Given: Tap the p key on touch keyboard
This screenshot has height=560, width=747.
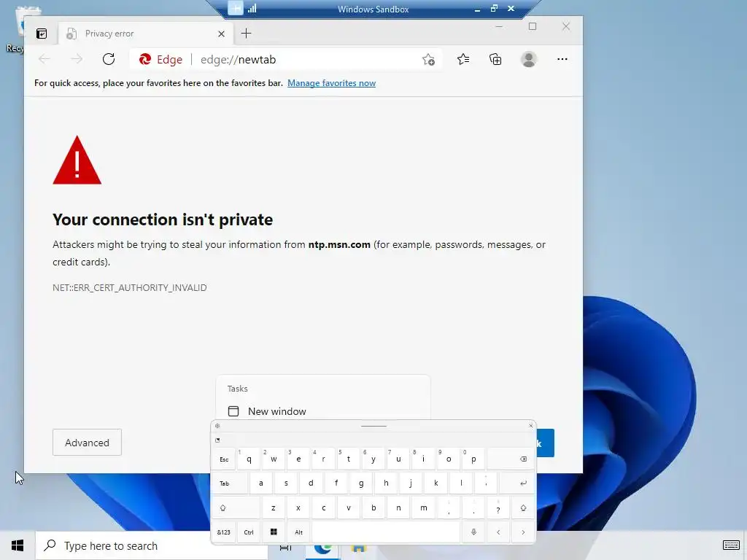Looking at the screenshot, I should 473,459.
